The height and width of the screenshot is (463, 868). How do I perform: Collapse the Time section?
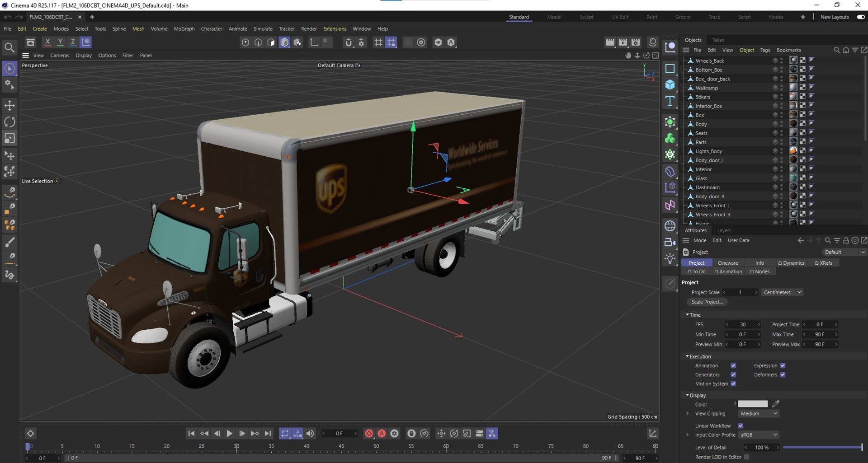point(687,315)
